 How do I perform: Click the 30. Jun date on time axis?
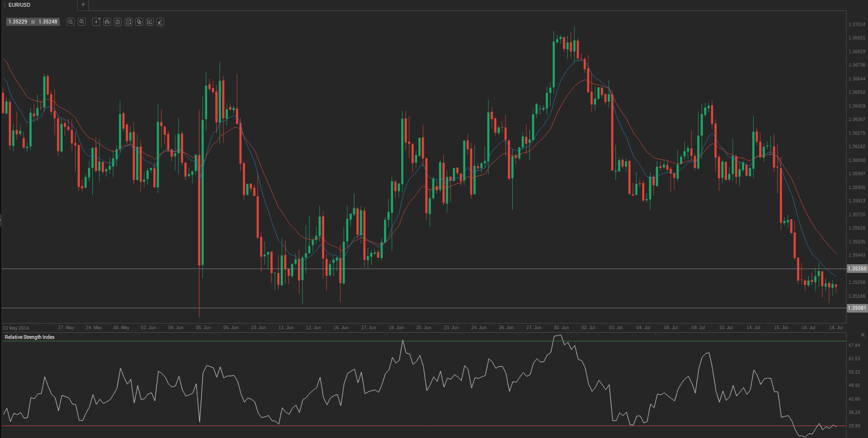pyautogui.click(x=561, y=328)
